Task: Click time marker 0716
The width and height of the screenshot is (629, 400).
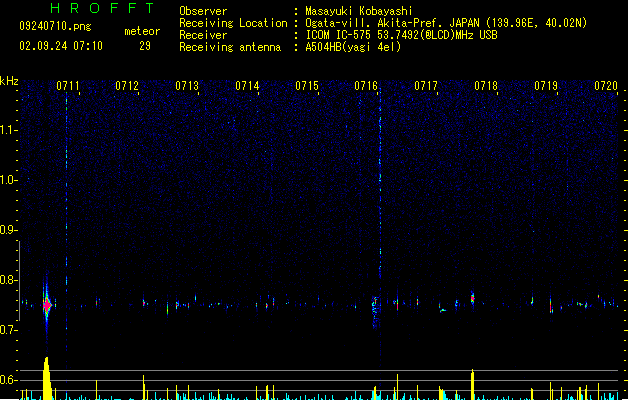Action: (x=366, y=86)
